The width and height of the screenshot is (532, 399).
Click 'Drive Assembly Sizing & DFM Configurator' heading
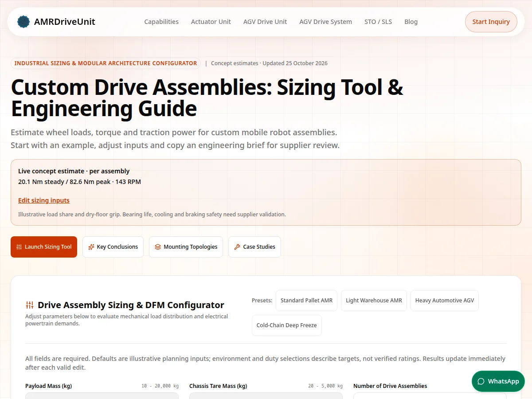[x=131, y=305]
